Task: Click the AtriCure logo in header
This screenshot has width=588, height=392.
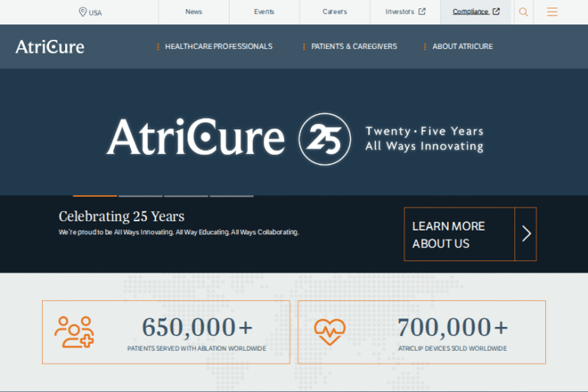Action: tap(50, 47)
